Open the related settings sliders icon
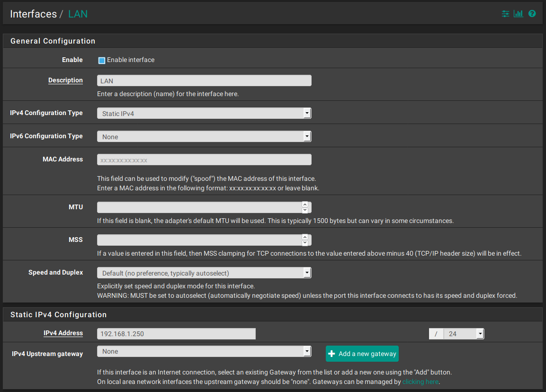546x392 pixels. (506, 14)
